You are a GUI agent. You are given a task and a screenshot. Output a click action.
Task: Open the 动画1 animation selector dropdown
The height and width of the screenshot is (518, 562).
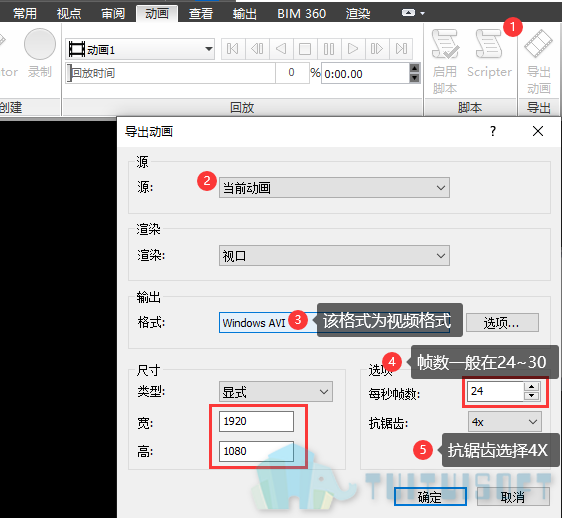pyautogui.click(x=140, y=49)
